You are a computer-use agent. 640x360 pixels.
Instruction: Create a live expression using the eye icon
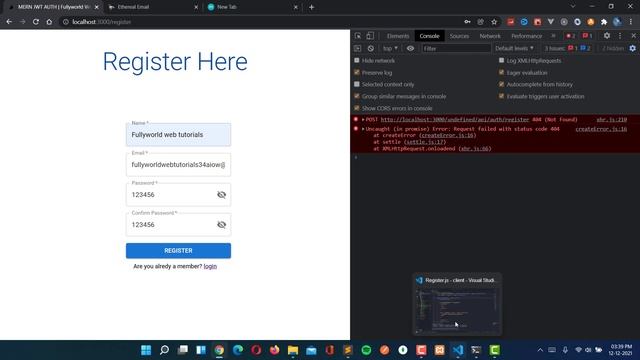coord(410,48)
